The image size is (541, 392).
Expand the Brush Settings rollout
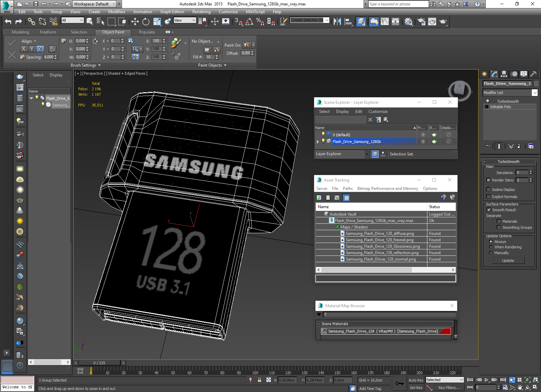coord(86,65)
